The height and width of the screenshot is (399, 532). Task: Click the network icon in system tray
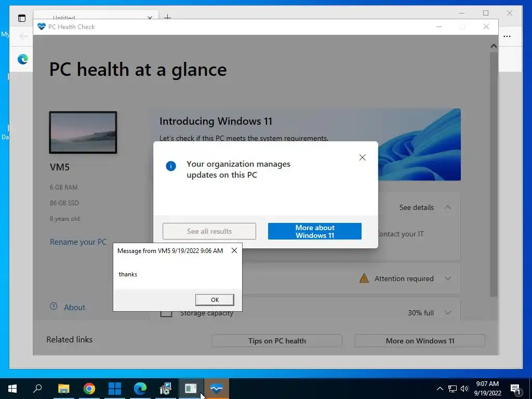[453, 389]
